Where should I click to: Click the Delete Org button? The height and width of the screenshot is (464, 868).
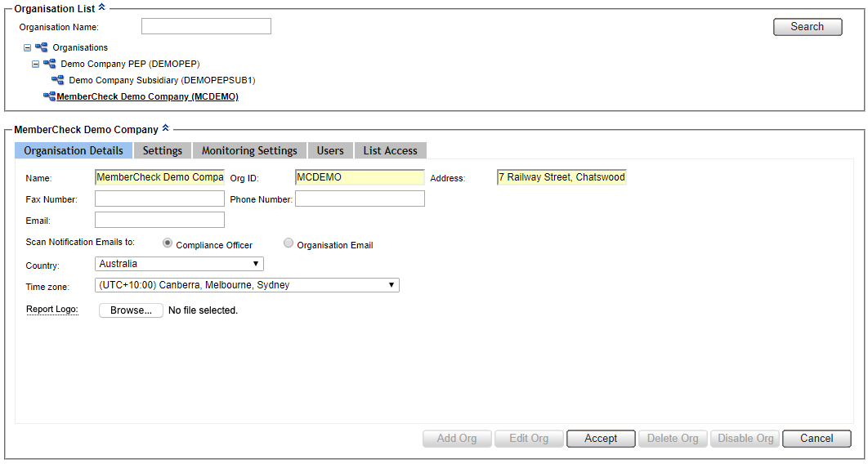(x=673, y=439)
